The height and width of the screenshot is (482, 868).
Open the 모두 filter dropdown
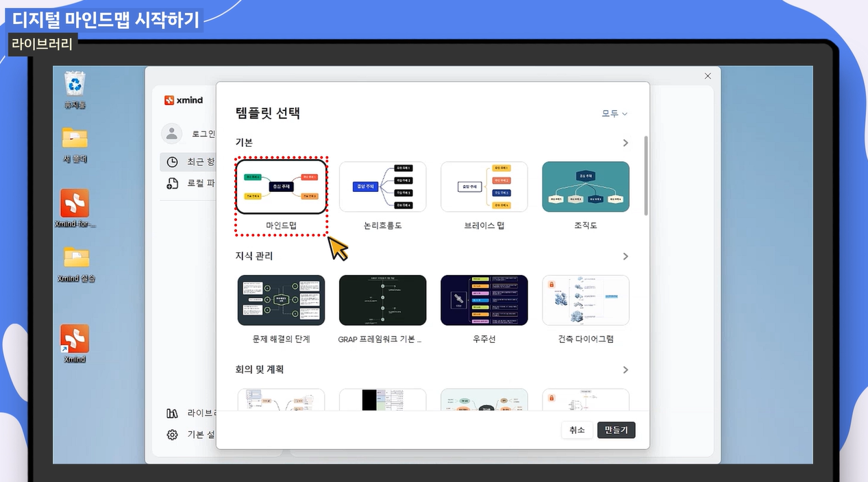click(615, 114)
